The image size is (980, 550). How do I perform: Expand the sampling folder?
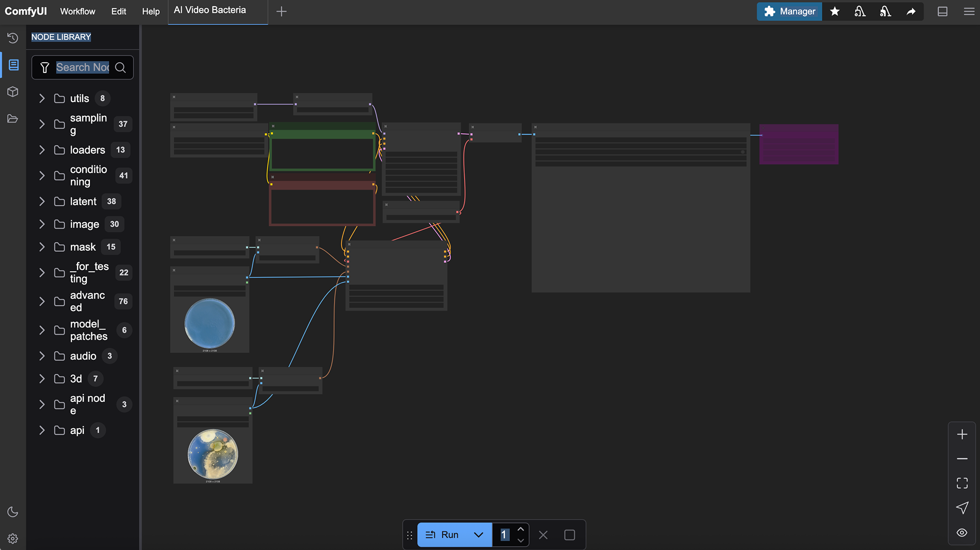tap(42, 124)
